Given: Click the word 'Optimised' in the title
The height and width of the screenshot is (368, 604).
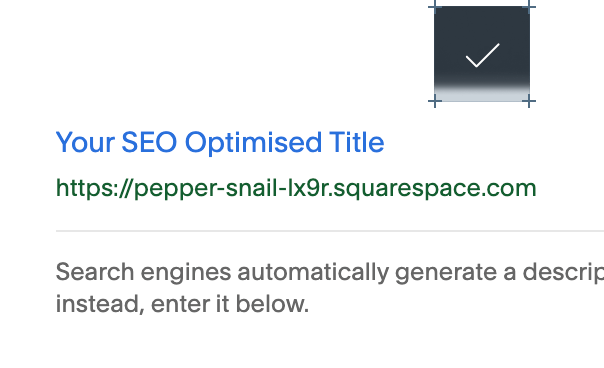Looking at the screenshot, I should tap(253, 143).
